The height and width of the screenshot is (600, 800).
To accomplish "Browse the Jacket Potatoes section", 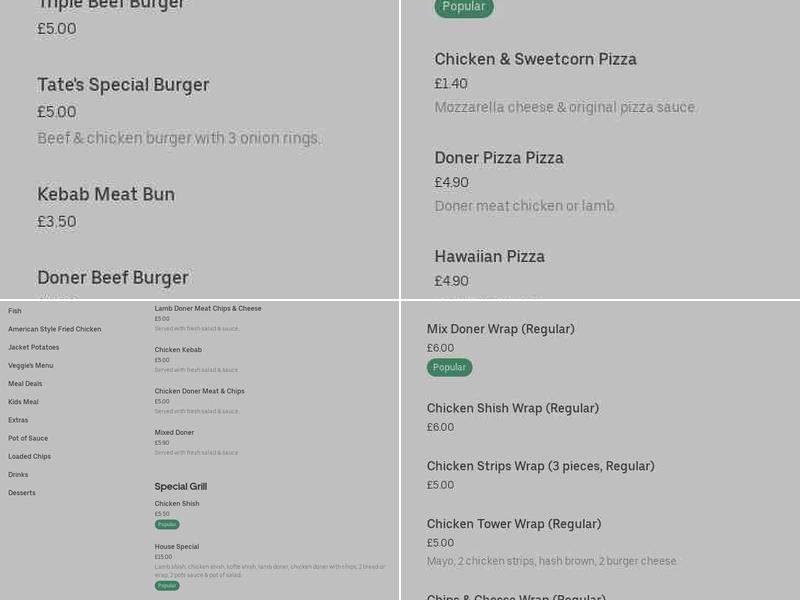I will point(35,347).
